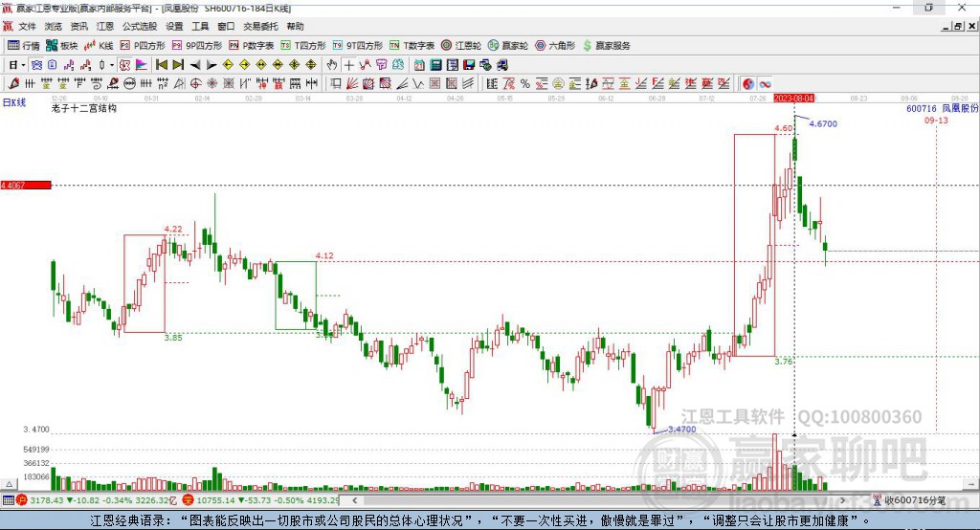Expand candlestick style dropdown arrow
Image resolution: width=980 pixels, height=530 pixels.
[x=112, y=65]
